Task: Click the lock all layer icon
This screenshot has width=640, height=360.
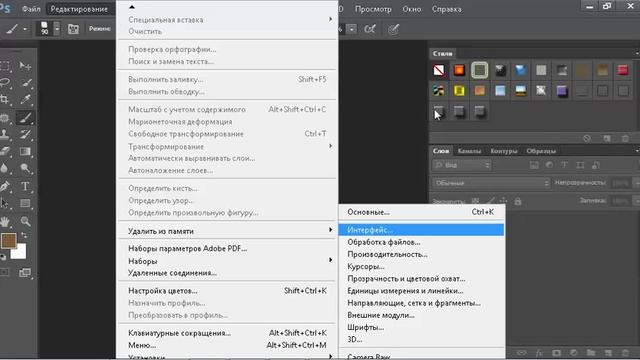Action: [x=518, y=201]
